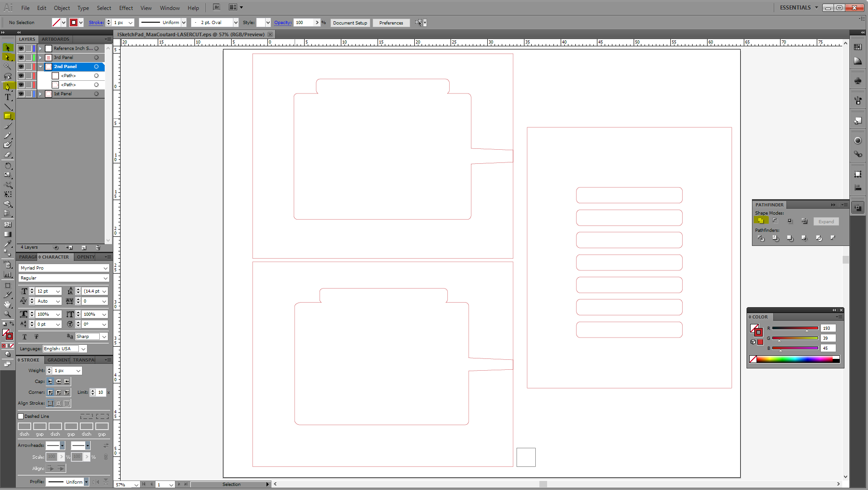Open the Effect menu
This screenshot has width=868, height=490.
coord(126,8)
